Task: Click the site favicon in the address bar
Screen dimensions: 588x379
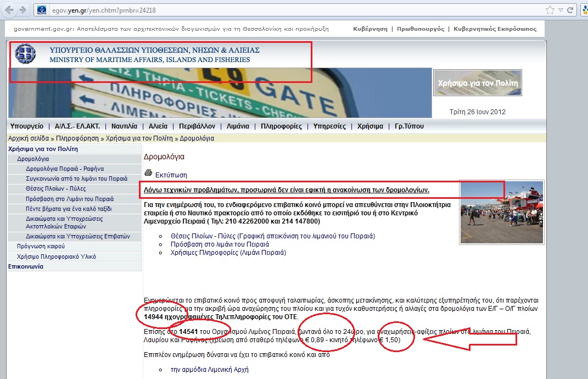Action: [41, 10]
